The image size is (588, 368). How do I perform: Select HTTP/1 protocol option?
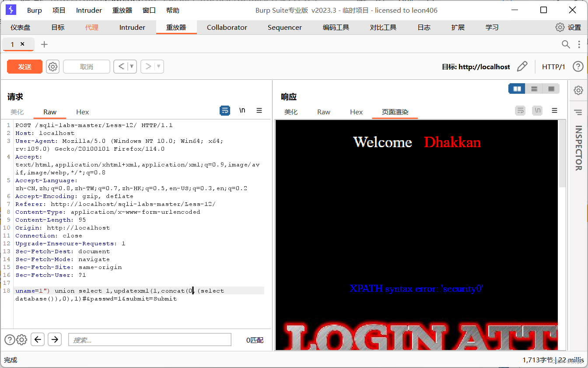coord(553,67)
